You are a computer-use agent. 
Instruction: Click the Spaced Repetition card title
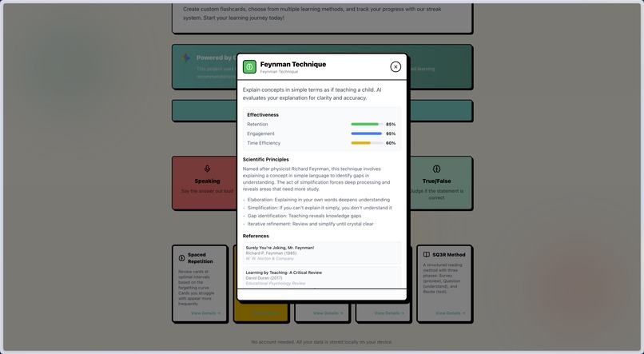(x=200, y=258)
